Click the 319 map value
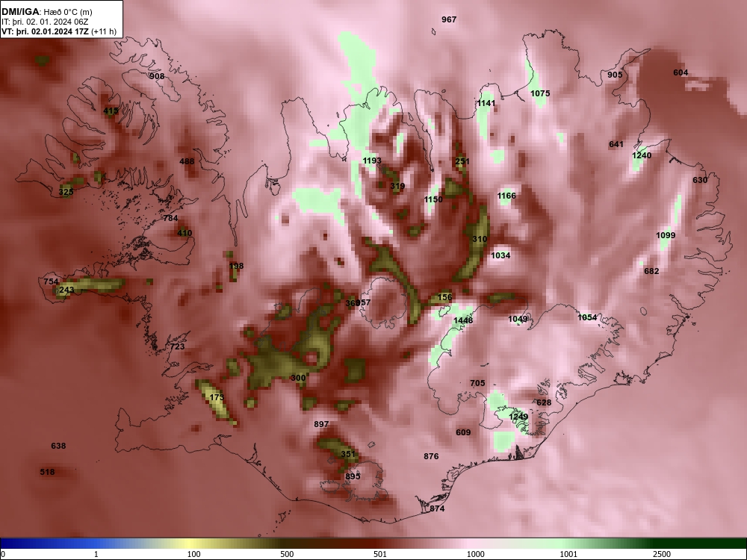 [x=397, y=186]
